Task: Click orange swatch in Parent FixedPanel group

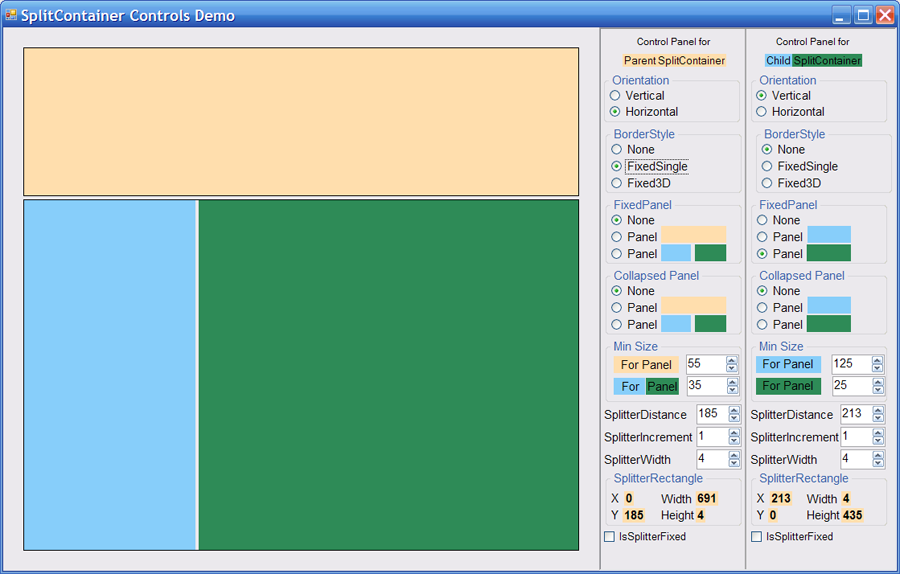Action: click(693, 236)
